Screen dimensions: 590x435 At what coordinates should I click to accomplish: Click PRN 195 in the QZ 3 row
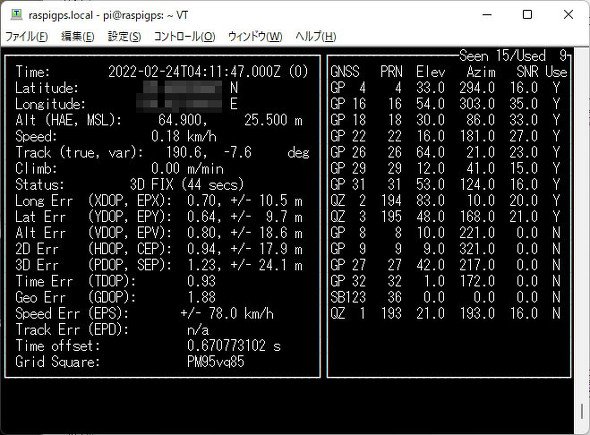pyautogui.click(x=391, y=217)
